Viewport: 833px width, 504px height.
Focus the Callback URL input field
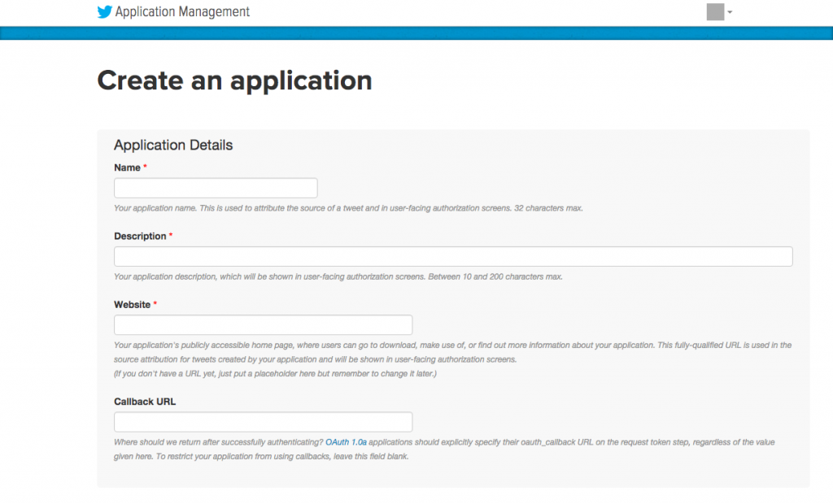click(x=263, y=422)
